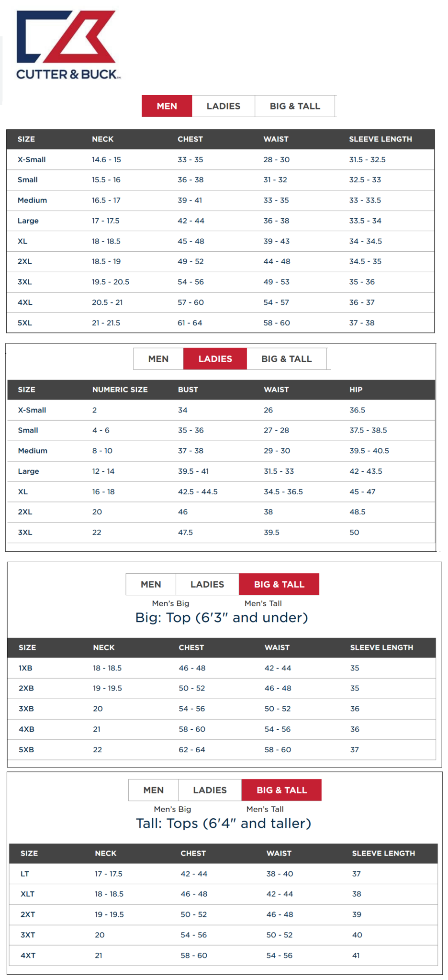Select the MEN tab in top tab bar

tap(167, 106)
